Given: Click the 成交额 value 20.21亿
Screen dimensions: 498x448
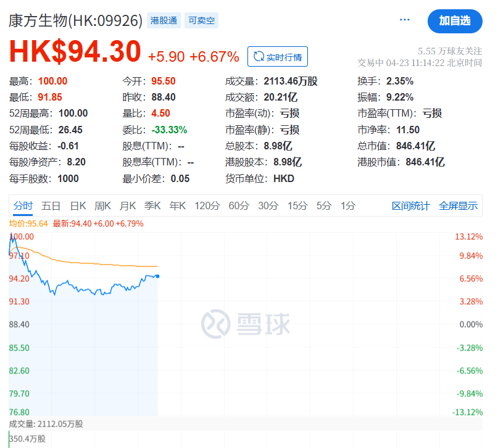Looking at the screenshot, I should [280, 97].
